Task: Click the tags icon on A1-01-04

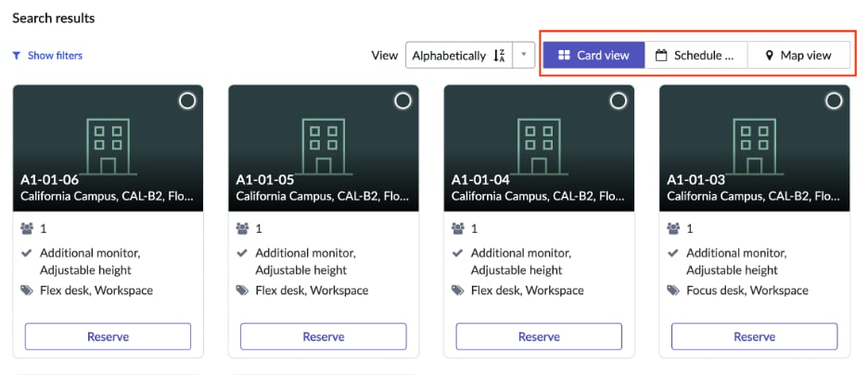Action: [457, 291]
